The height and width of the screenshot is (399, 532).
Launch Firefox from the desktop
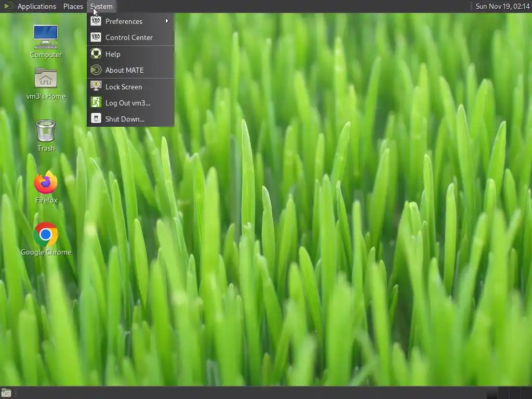(46, 182)
